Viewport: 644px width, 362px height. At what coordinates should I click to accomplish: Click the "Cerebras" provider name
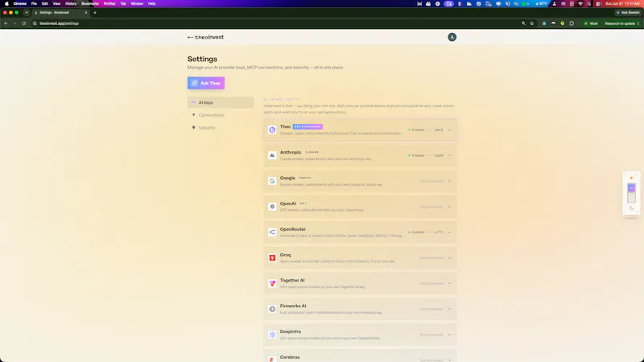pos(290,357)
